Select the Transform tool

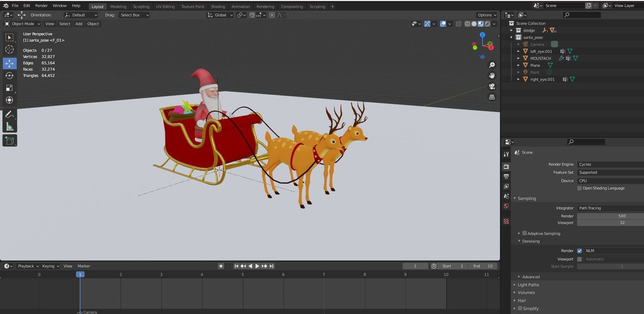point(10,100)
